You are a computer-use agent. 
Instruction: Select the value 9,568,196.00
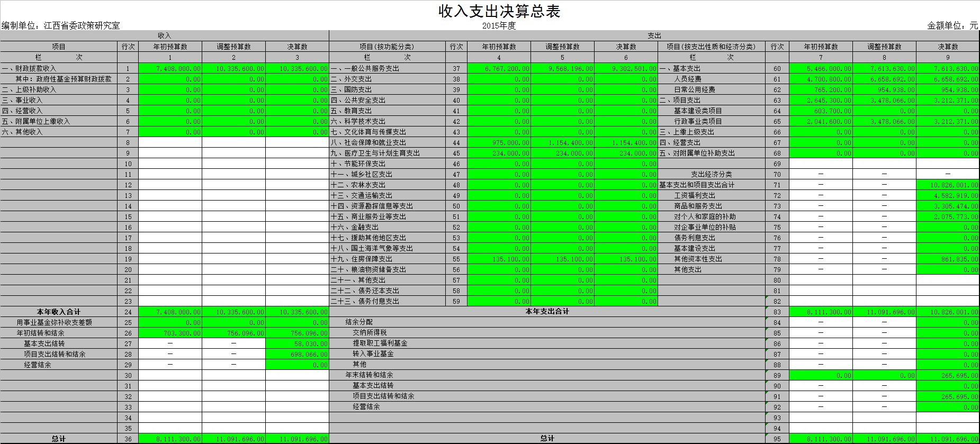click(x=562, y=68)
